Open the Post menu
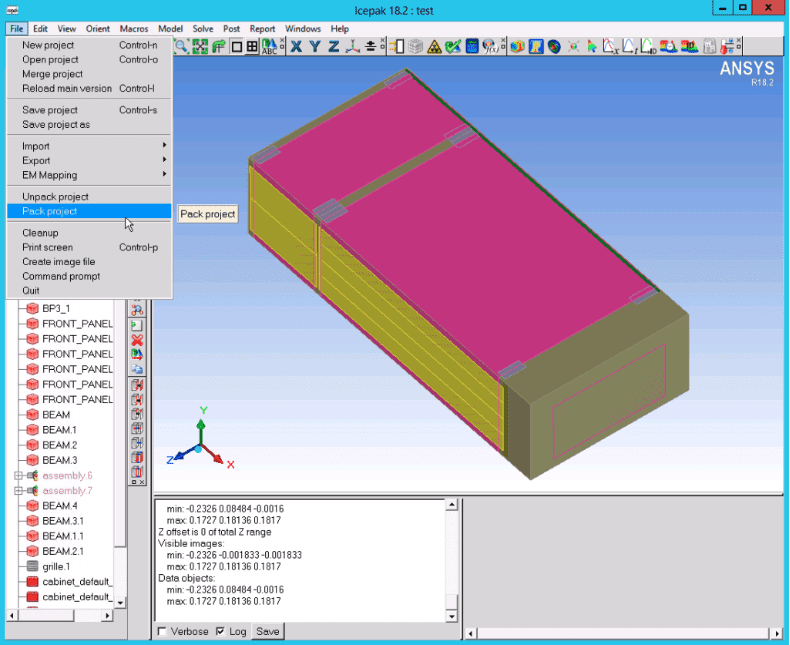This screenshot has height=645, width=790. pos(231,29)
